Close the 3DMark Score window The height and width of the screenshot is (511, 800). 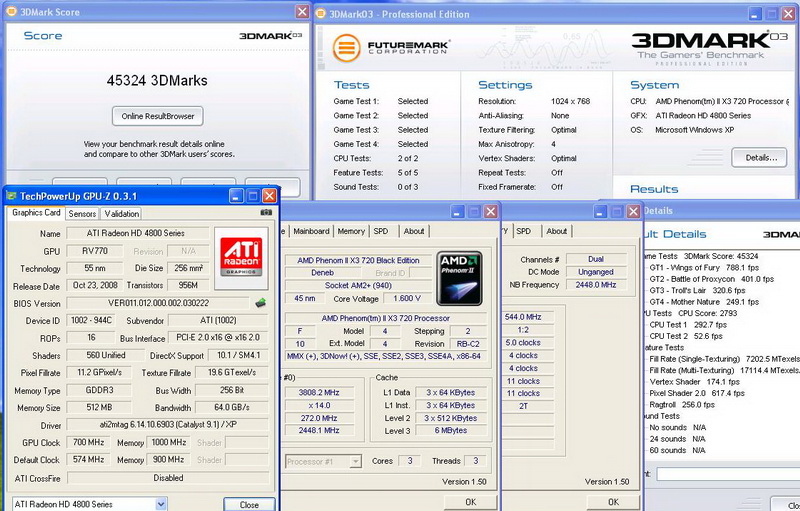click(302, 11)
